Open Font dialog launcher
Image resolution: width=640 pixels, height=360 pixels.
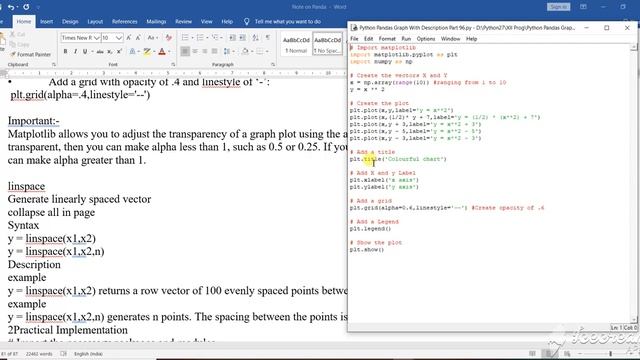tap(173, 64)
